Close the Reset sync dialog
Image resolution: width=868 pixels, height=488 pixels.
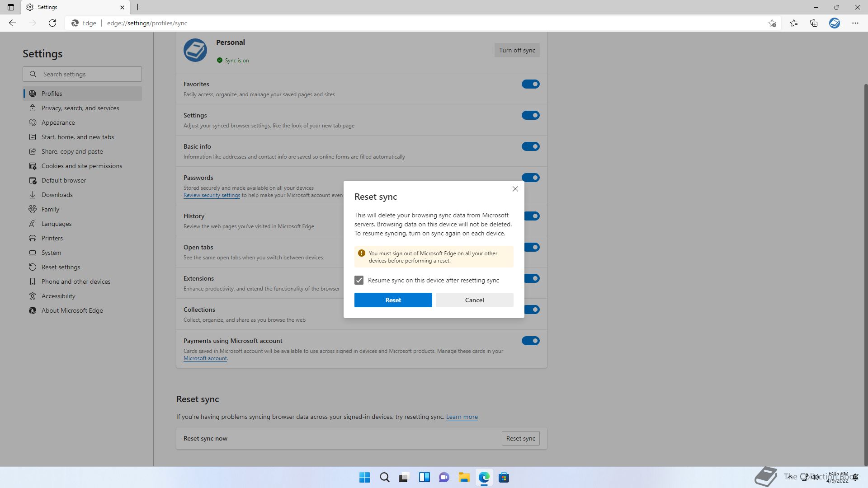[x=515, y=189]
